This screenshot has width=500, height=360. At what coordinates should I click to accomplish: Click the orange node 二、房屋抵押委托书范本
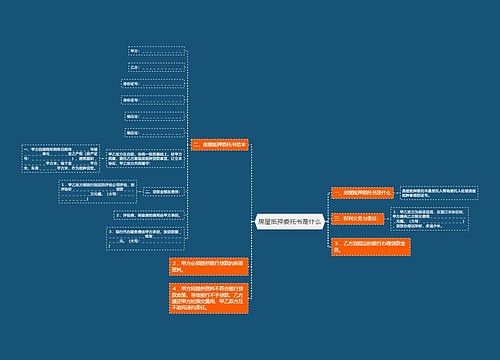220,145
